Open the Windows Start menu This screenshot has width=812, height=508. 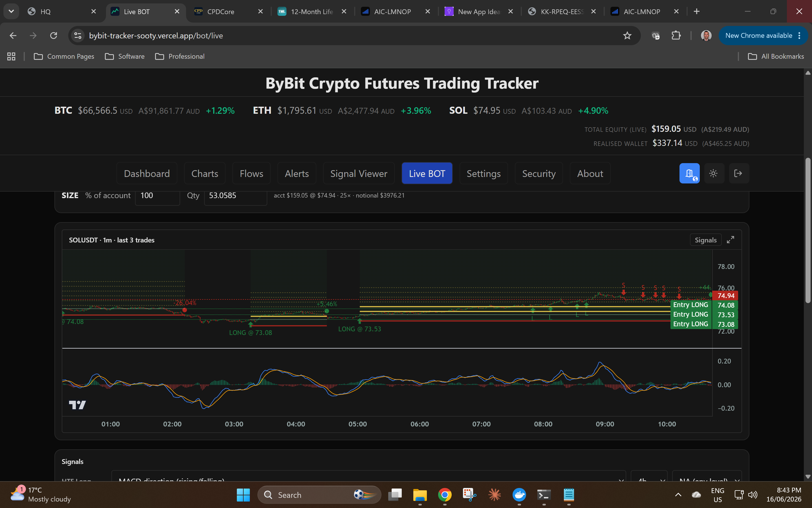243,495
